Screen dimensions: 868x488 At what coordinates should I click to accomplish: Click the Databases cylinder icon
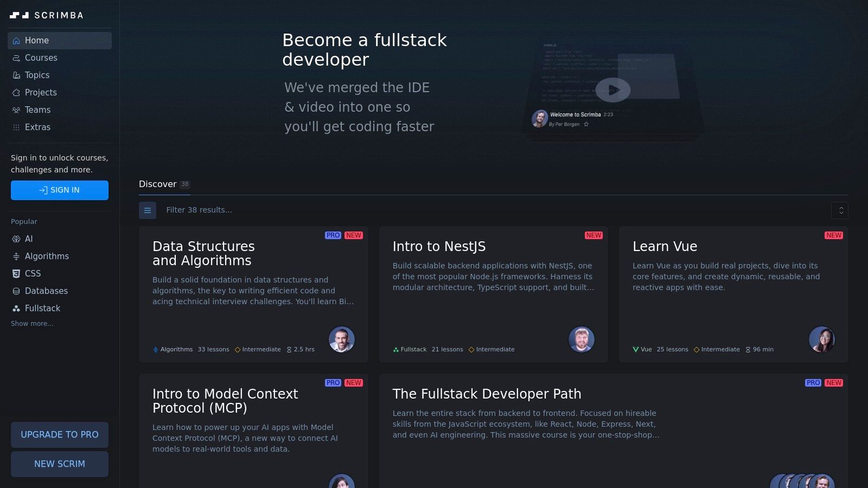16,291
